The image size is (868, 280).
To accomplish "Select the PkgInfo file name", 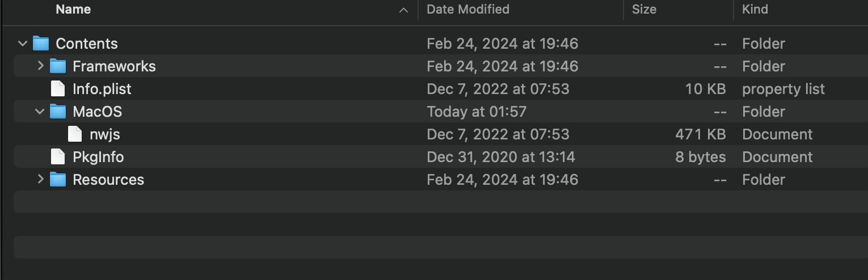I will pyautogui.click(x=98, y=157).
